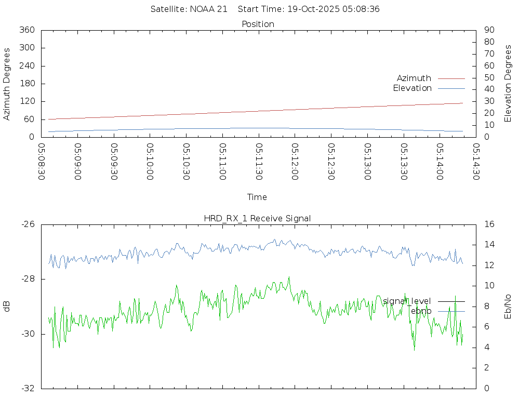Viewport: 532px width, 399px height.
Task: Click the Elevation Degrees right axis label
Action: (x=508, y=84)
